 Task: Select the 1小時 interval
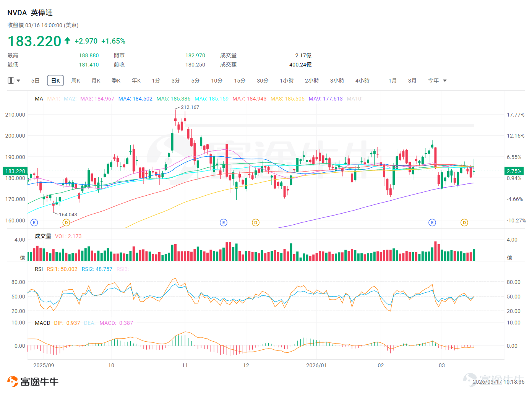click(287, 81)
